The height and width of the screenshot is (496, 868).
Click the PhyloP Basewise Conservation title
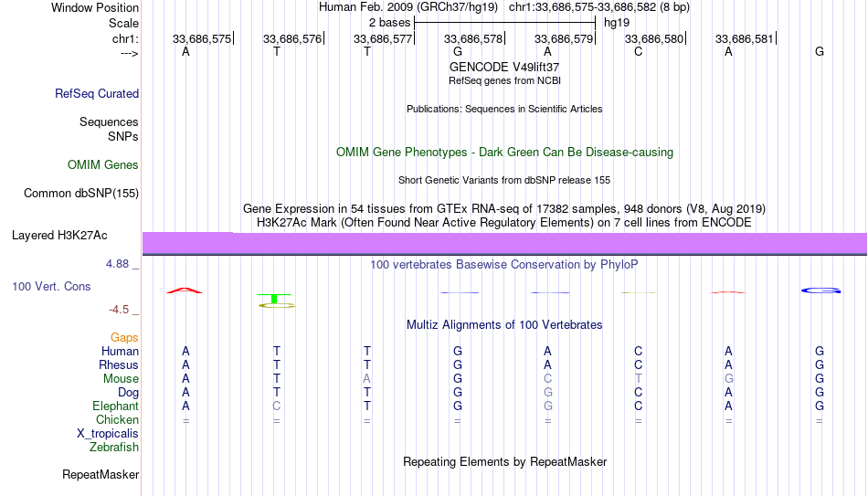pyautogui.click(x=504, y=265)
